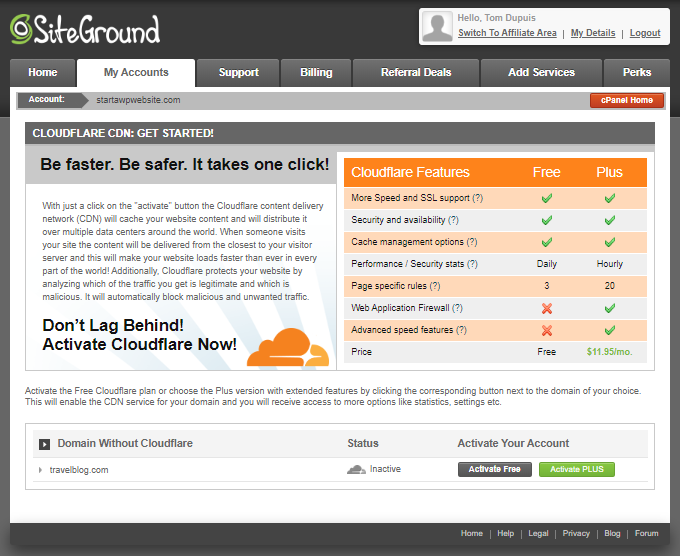Screen dimensions: 680x556
Task: Open help (?) for Web Application Firewall
Action: coord(457,308)
